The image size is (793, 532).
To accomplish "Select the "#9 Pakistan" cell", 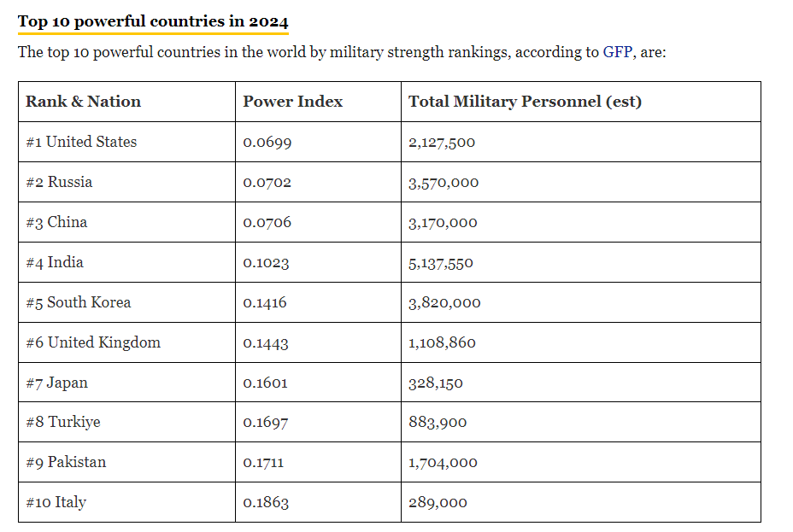I will (66, 462).
